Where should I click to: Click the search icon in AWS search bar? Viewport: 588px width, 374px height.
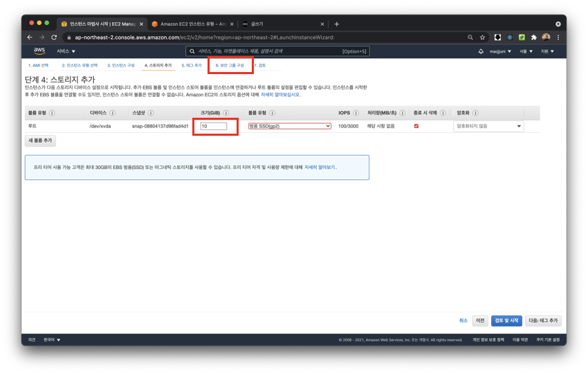point(192,51)
